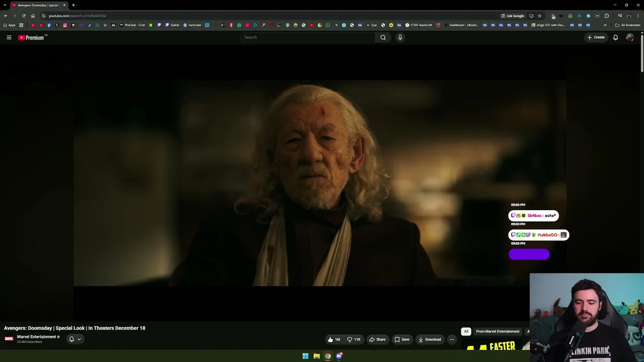The width and height of the screenshot is (644, 362).
Task: Click the video player to pause
Action: (x=320, y=183)
